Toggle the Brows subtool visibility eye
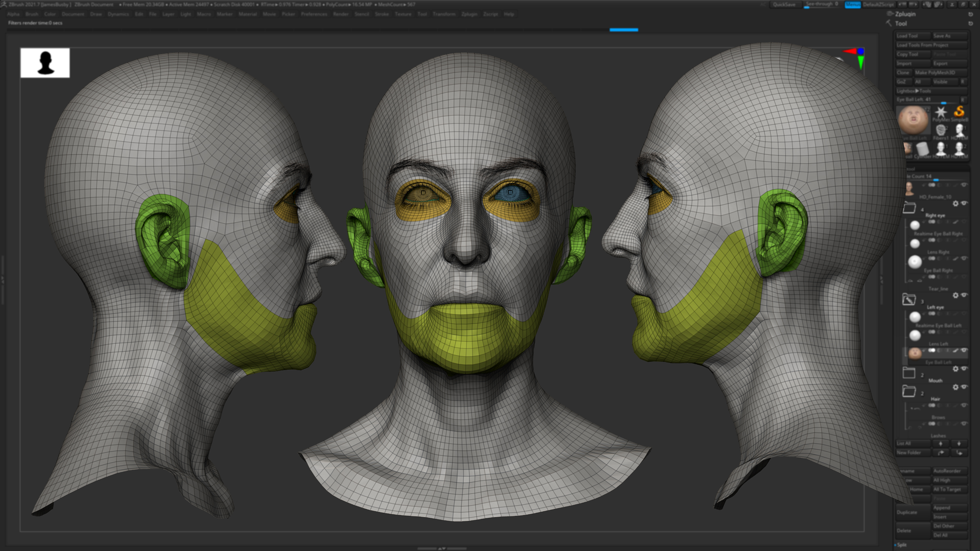 (964, 405)
